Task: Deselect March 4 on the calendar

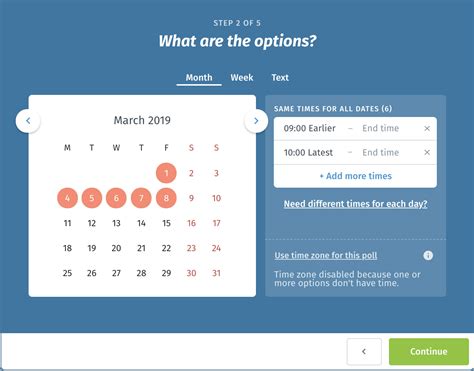Action: 67,198
